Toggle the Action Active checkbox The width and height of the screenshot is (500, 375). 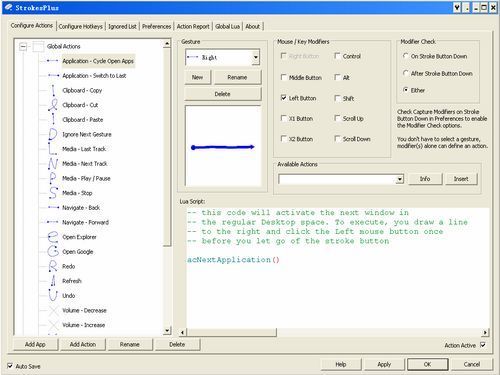point(483,345)
